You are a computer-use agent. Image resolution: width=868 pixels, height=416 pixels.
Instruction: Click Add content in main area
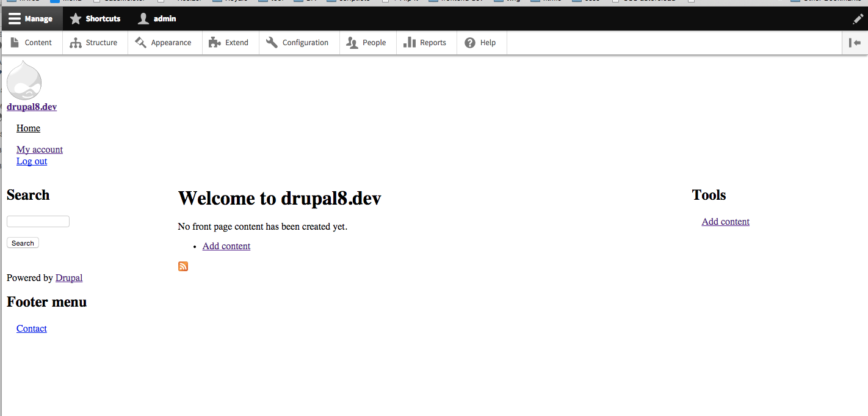(x=226, y=246)
